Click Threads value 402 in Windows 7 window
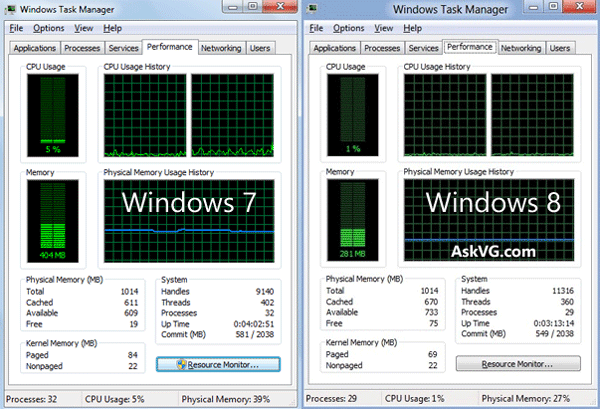The image size is (600, 409). [267, 303]
